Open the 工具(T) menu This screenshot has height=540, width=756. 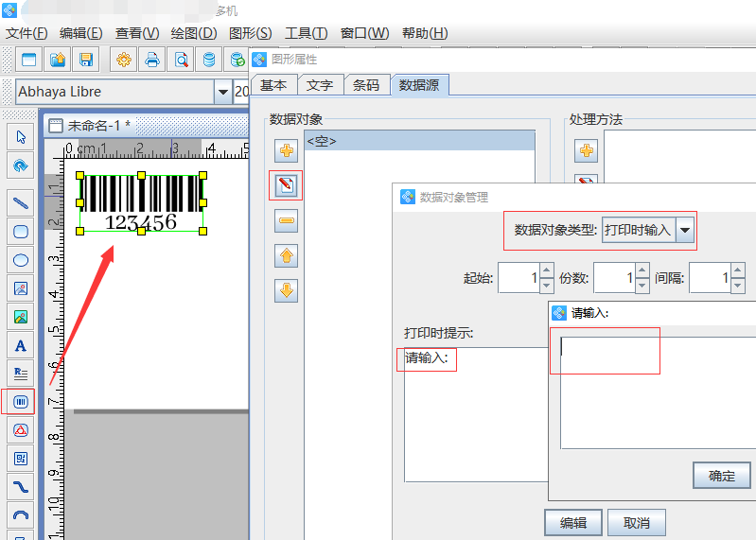(307, 33)
